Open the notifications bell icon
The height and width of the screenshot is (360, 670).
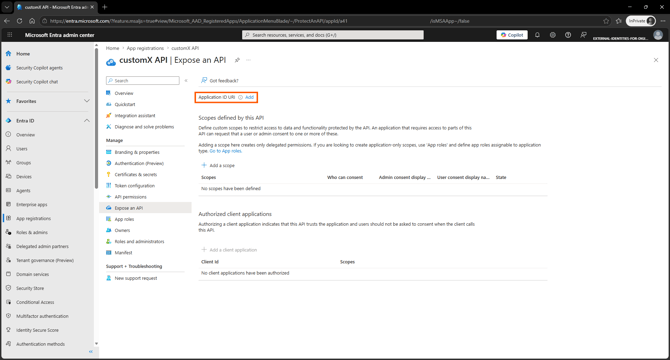click(x=537, y=35)
